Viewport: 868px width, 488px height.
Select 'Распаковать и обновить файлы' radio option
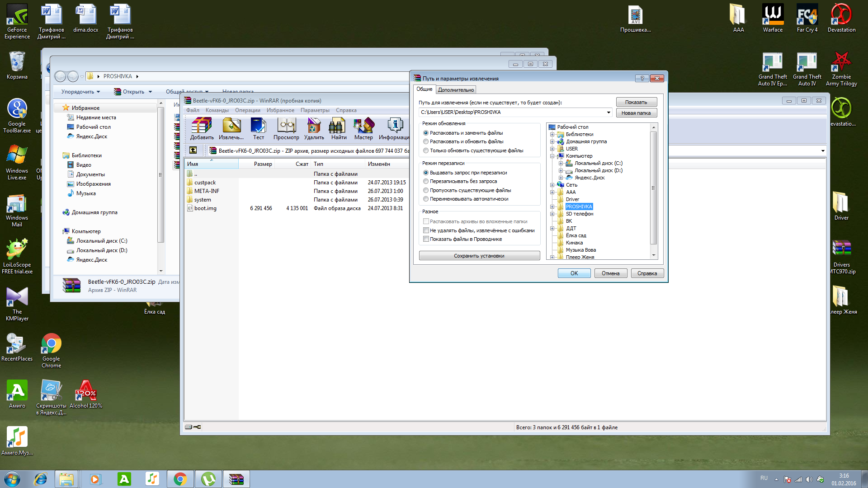426,142
